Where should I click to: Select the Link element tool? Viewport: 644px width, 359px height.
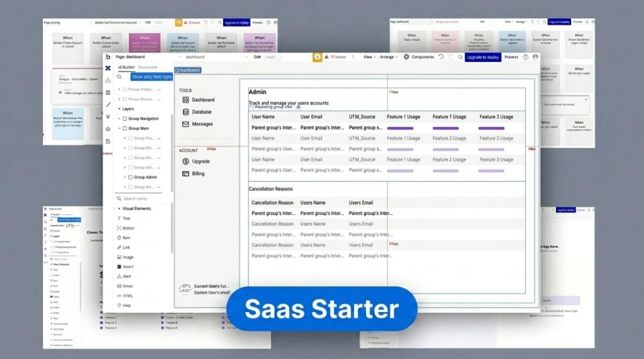pos(124,248)
